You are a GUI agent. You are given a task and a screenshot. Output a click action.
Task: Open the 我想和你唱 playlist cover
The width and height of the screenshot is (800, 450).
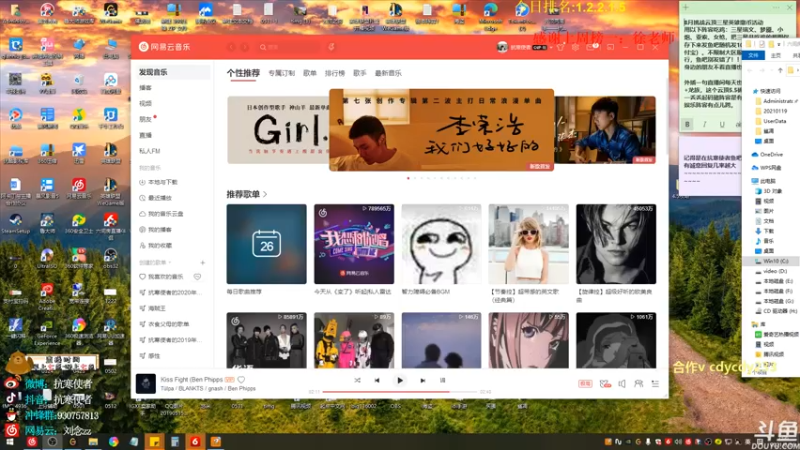354,244
